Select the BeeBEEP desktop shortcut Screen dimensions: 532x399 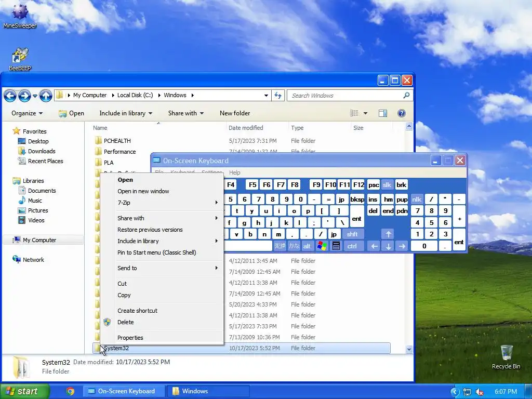[x=20, y=59]
